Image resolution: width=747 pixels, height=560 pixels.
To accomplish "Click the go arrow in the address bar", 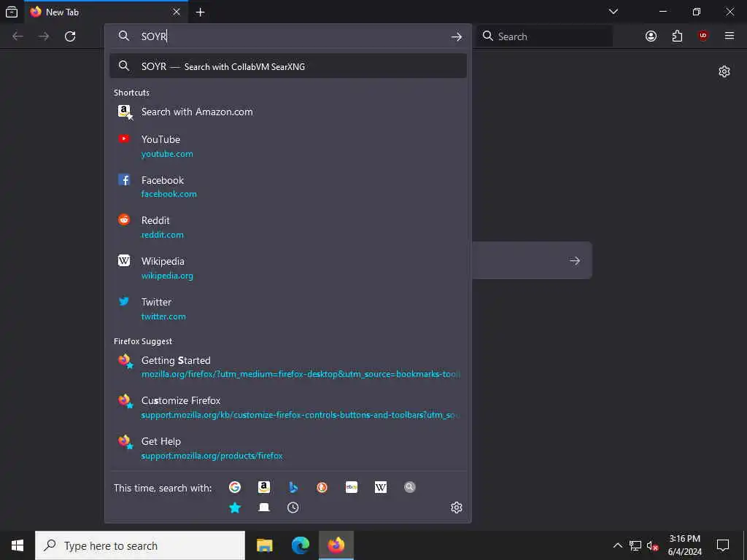I will coord(457,36).
